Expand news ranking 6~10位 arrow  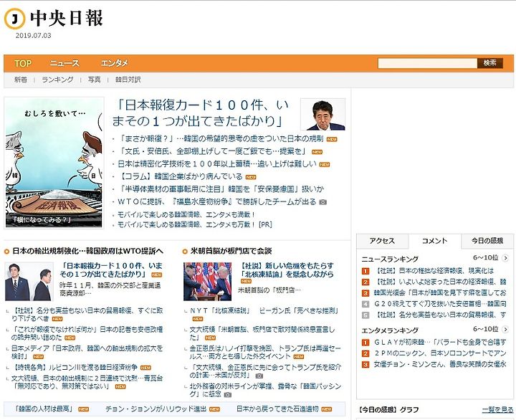506,259
